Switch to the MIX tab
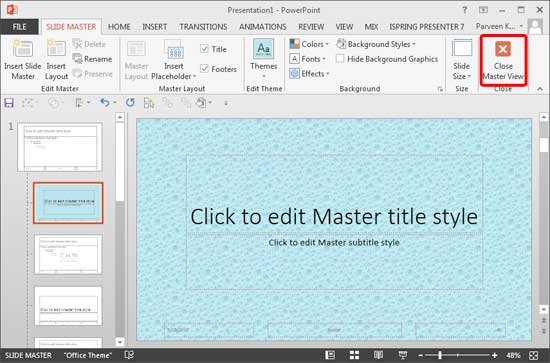 pyautogui.click(x=371, y=27)
